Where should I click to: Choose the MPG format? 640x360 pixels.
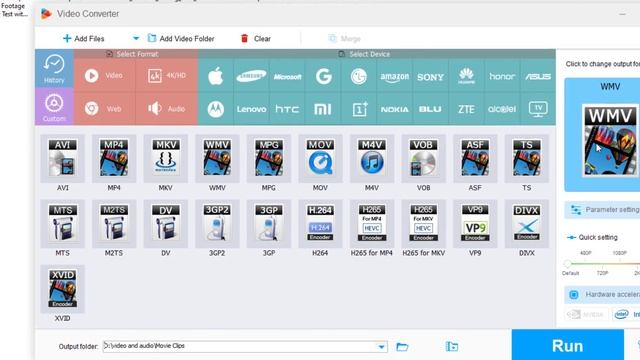pyautogui.click(x=269, y=158)
